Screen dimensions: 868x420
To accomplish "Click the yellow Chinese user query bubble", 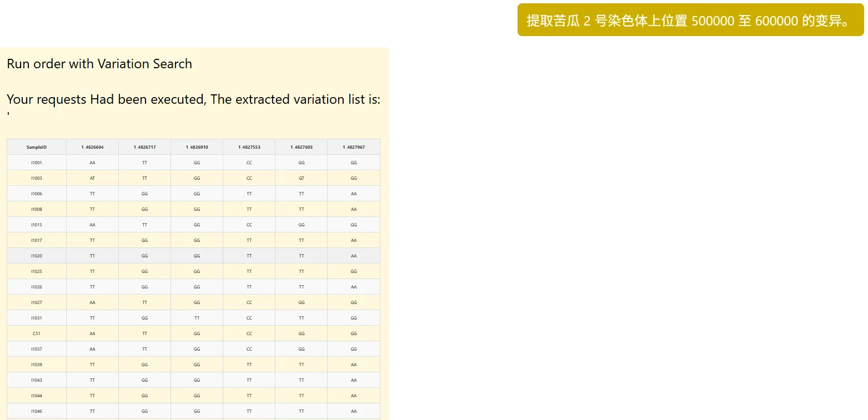I will click(690, 21).
